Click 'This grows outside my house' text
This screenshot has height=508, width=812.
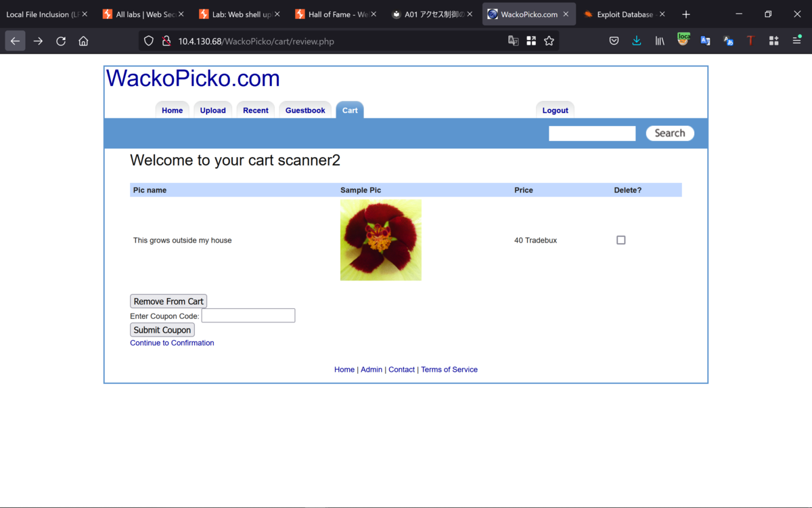point(182,240)
